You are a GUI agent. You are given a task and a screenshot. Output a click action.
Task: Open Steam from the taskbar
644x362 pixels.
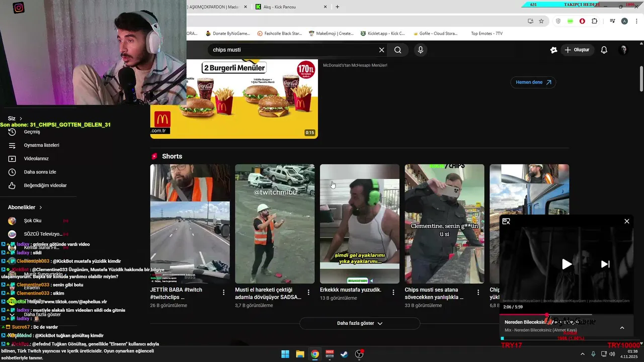344,354
